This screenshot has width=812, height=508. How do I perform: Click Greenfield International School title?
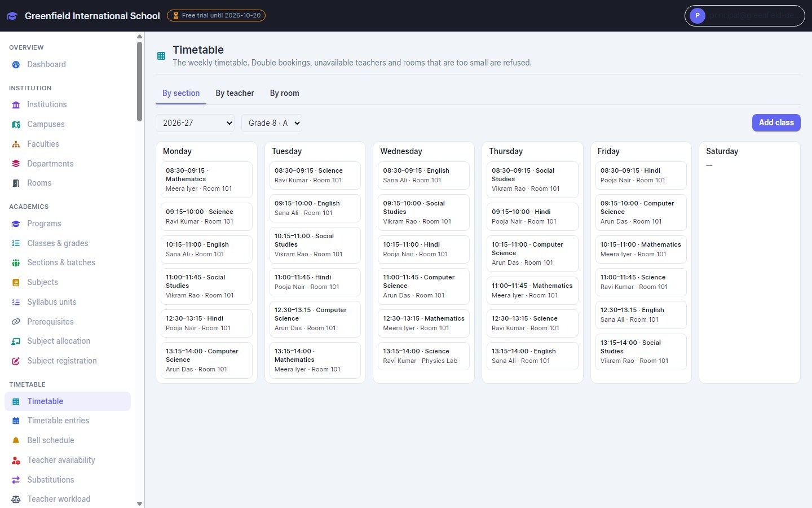92,16
